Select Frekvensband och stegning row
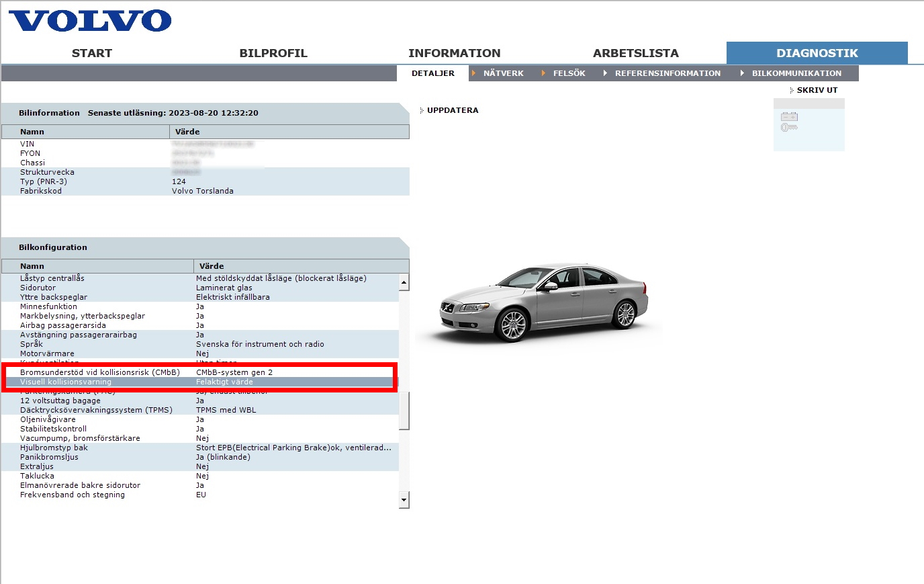The width and height of the screenshot is (924, 584). [x=200, y=495]
